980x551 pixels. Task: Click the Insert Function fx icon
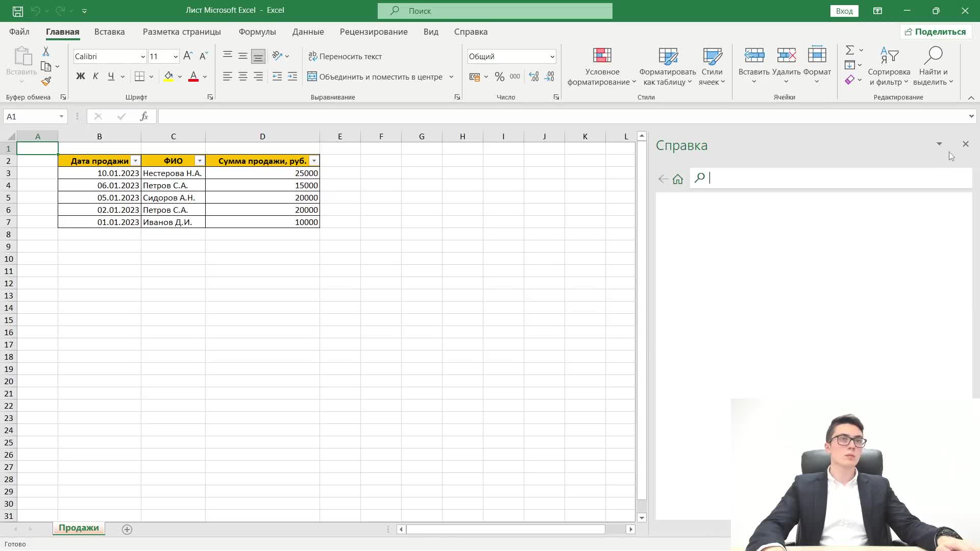pyautogui.click(x=144, y=116)
